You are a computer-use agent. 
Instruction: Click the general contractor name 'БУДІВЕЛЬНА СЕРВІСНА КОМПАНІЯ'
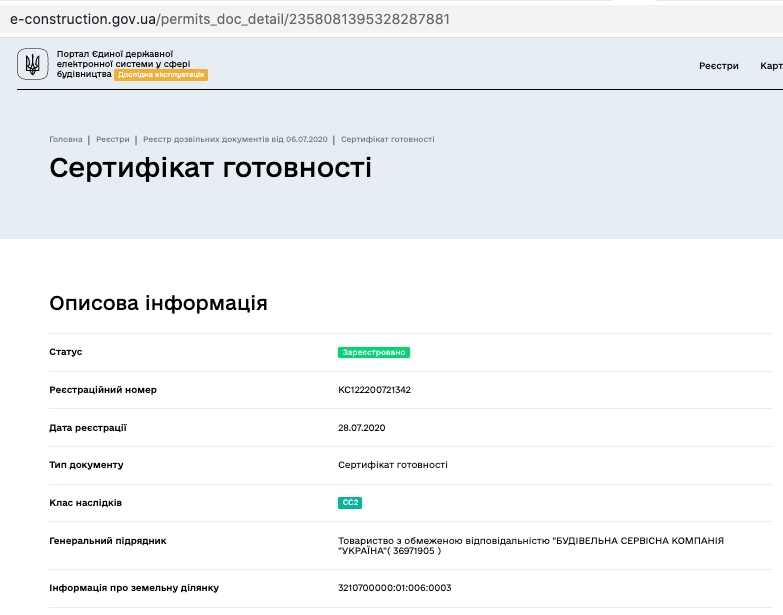point(638,541)
